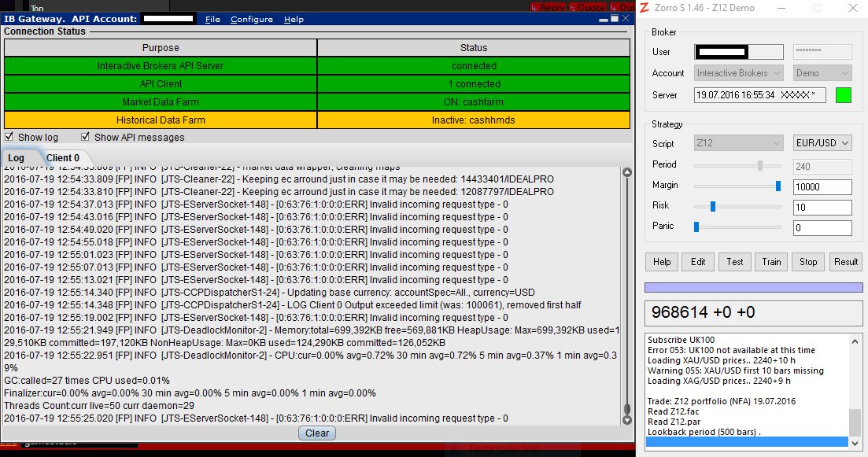Screen dimensions: 868x457
Task: Open the Script dropdown showing Z12
Action: click(739, 142)
